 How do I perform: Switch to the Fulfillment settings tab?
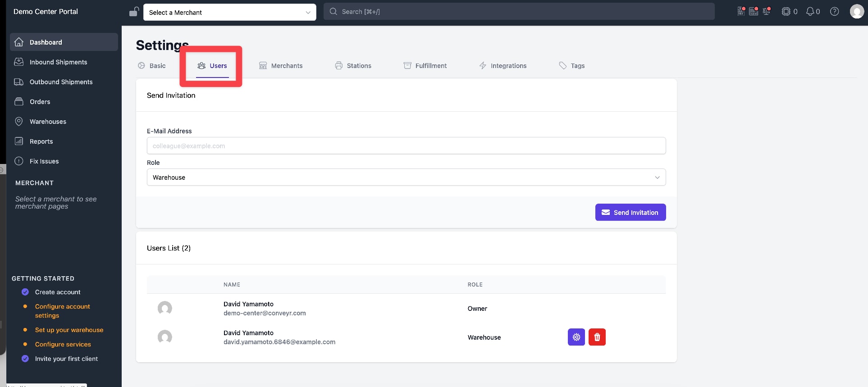[x=425, y=66]
